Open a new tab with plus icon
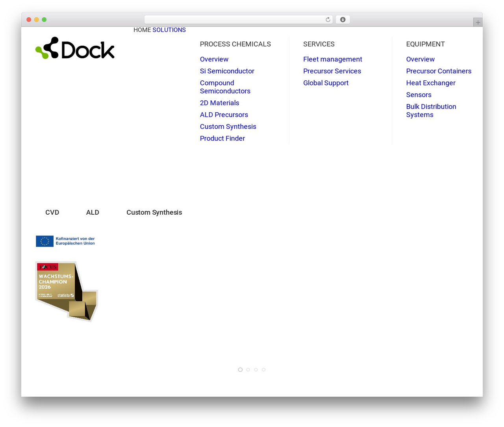The height and width of the screenshot is (427, 504). (478, 22)
